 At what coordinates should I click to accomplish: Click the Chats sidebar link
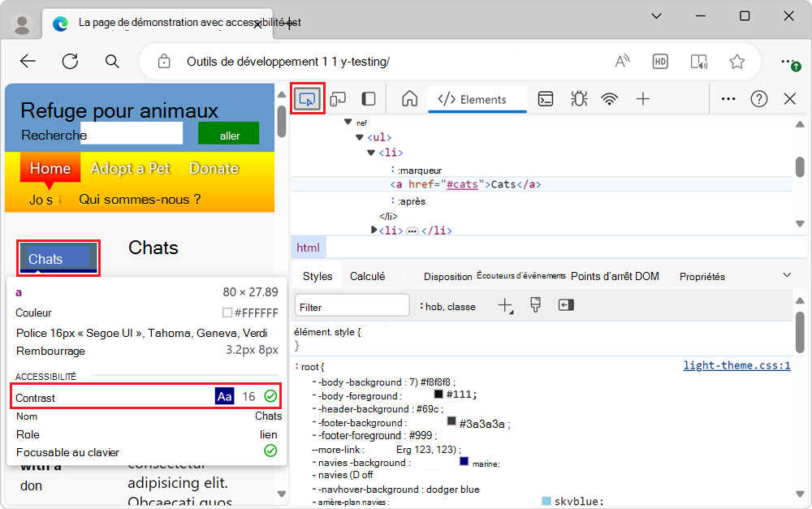coord(58,258)
